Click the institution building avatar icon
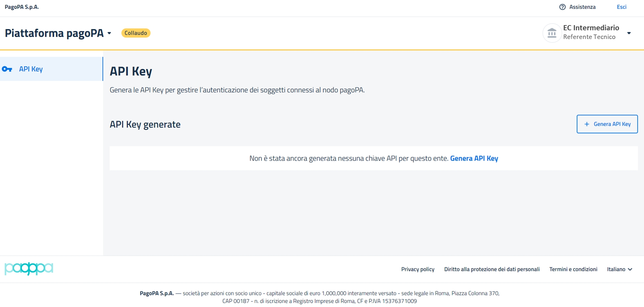Viewport: 644px width, 307px height. 552,33
